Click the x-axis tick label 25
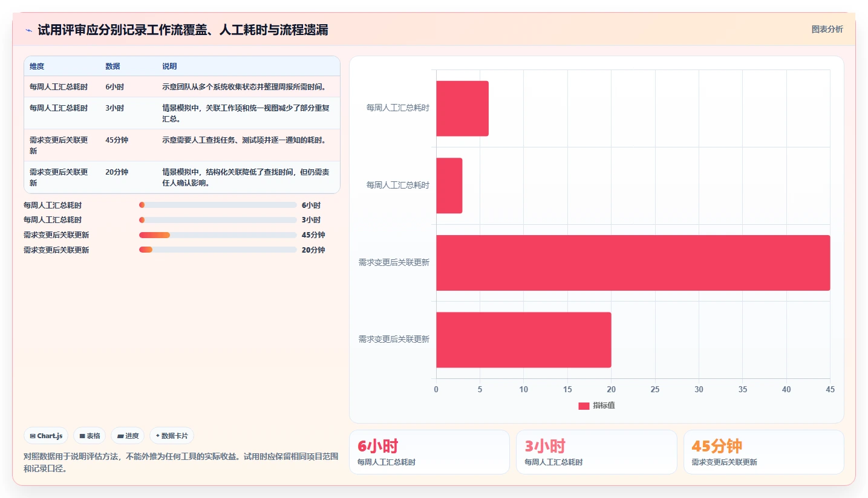Image resolution: width=868 pixels, height=498 pixels. point(655,390)
